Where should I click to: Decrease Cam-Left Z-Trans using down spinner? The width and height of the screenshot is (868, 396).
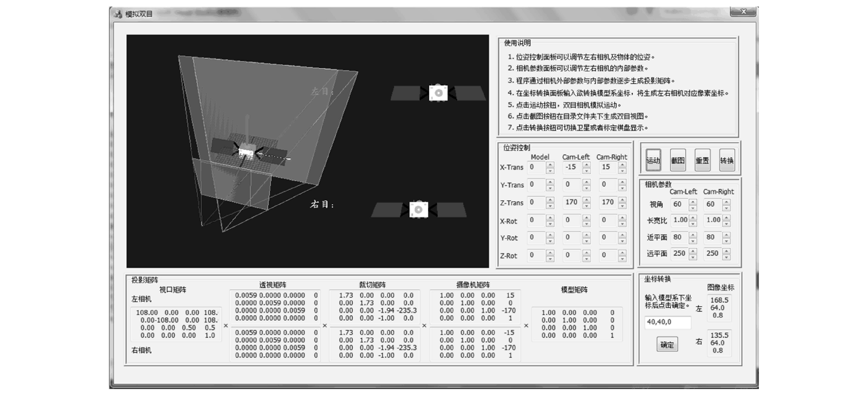point(587,206)
